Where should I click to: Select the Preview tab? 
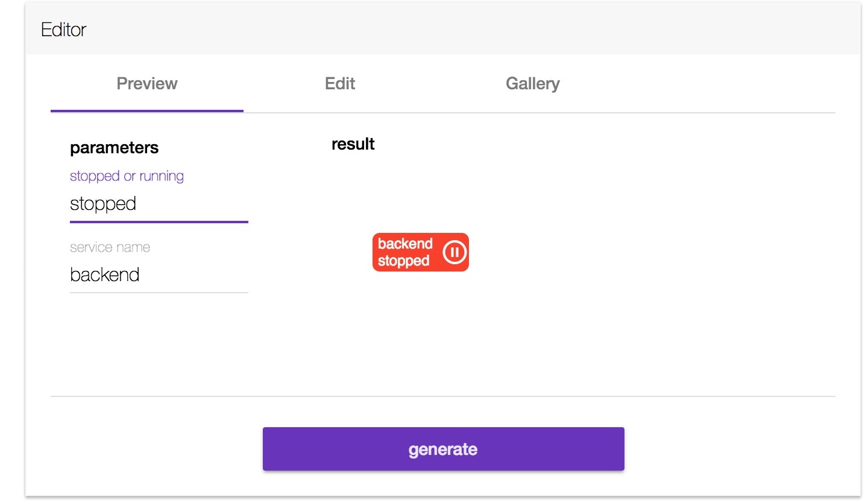146,84
